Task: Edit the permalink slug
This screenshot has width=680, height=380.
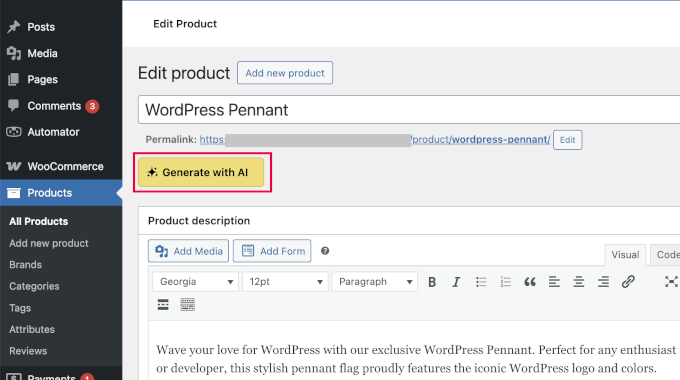Action: [x=567, y=140]
